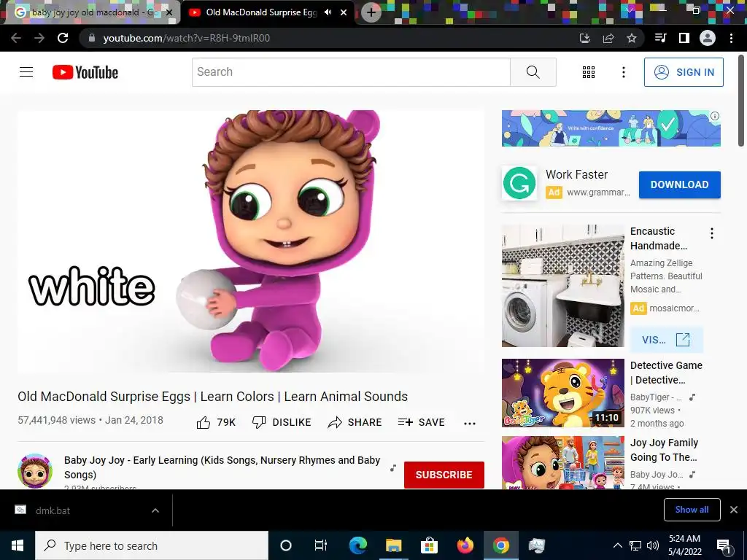Viewport: 747px width, 560px height.
Task: Open Joy Joy Family Going To title
Action: [x=664, y=450]
